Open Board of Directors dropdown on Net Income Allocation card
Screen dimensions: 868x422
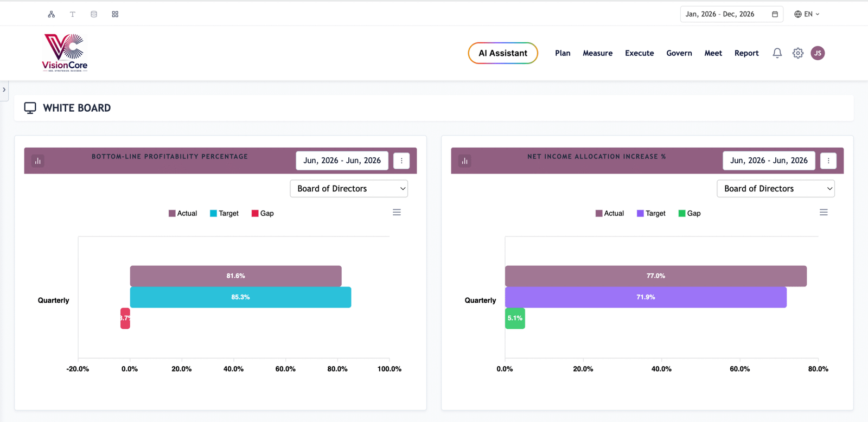tap(776, 189)
